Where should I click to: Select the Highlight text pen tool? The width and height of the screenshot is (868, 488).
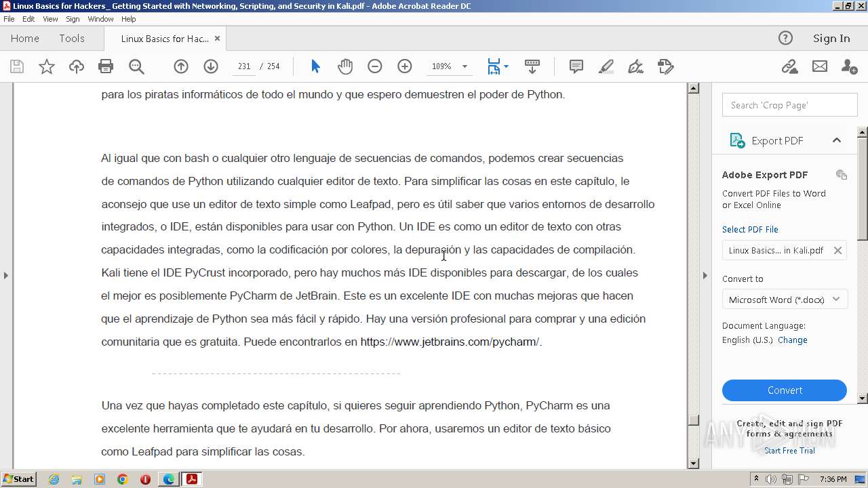click(x=606, y=66)
